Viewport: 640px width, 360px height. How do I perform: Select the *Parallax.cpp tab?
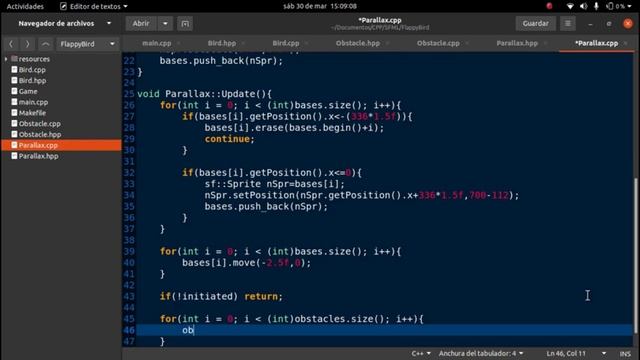(596, 43)
